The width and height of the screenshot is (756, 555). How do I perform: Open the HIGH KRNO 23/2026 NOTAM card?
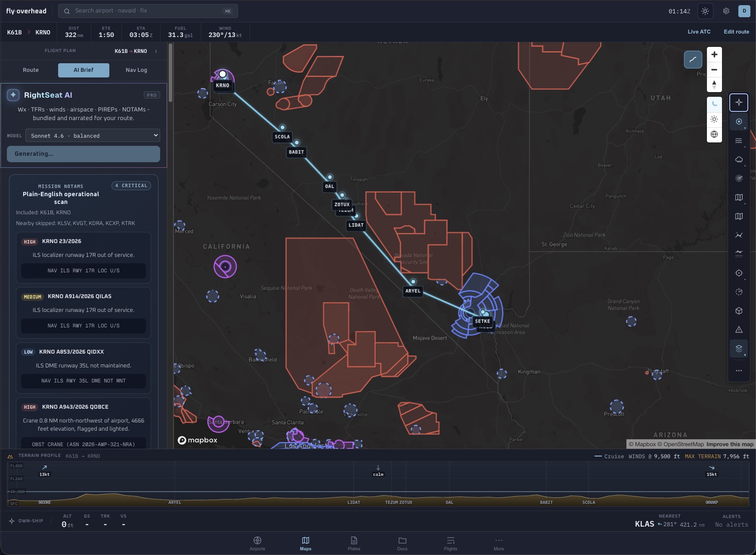coord(84,258)
